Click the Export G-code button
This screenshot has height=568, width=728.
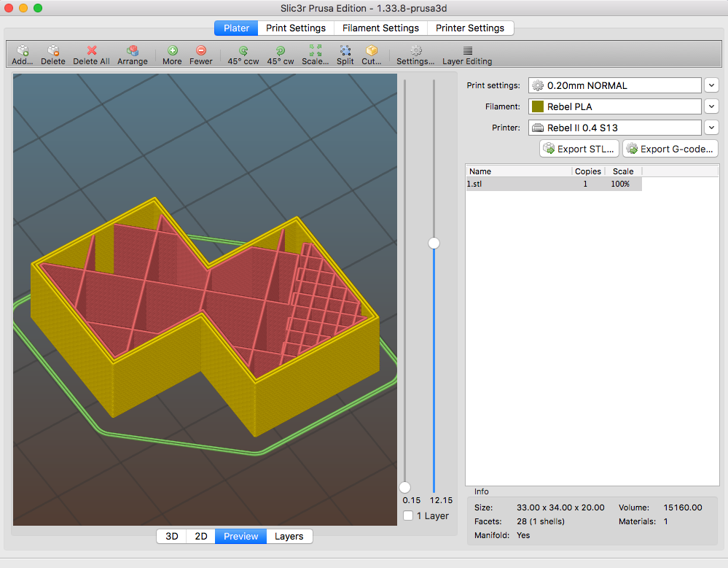(x=670, y=149)
